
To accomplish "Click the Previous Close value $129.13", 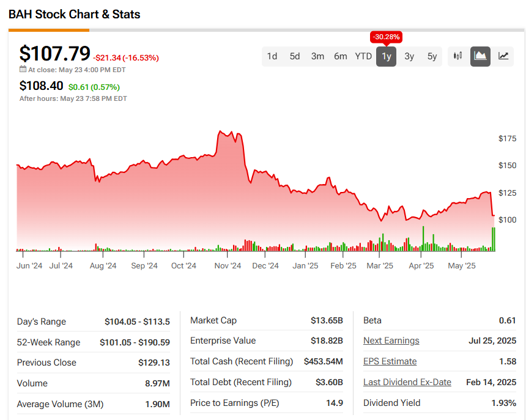I will tap(154, 363).
